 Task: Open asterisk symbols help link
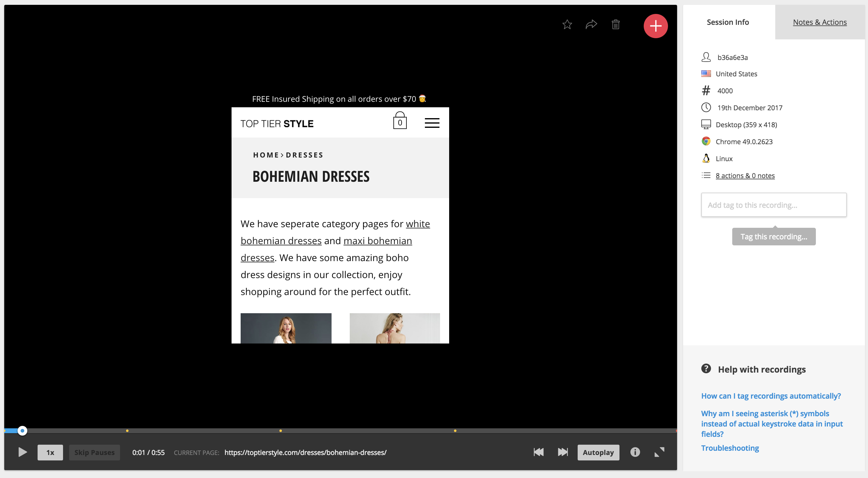coord(772,423)
